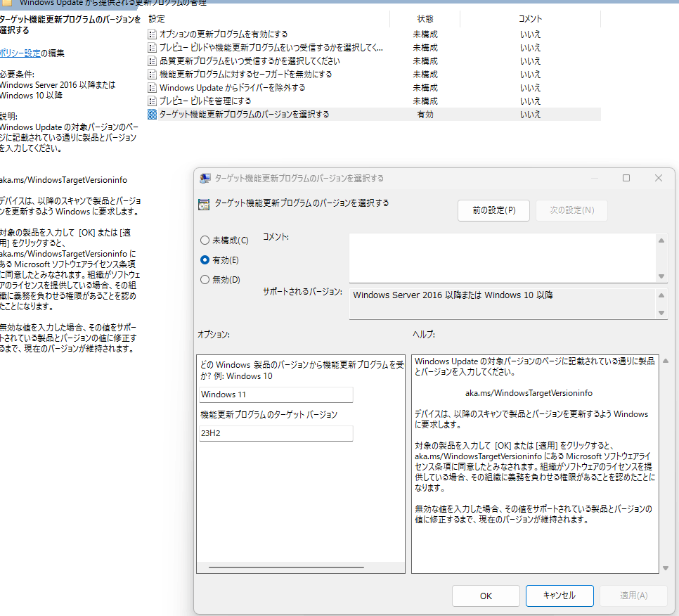The height and width of the screenshot is (616, 679).
Task: Click the キャンセル button
Action: pos(560,596)
